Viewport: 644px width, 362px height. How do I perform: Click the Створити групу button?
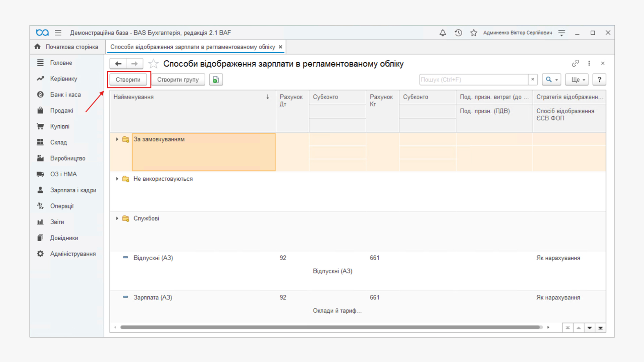pos(178,80)
